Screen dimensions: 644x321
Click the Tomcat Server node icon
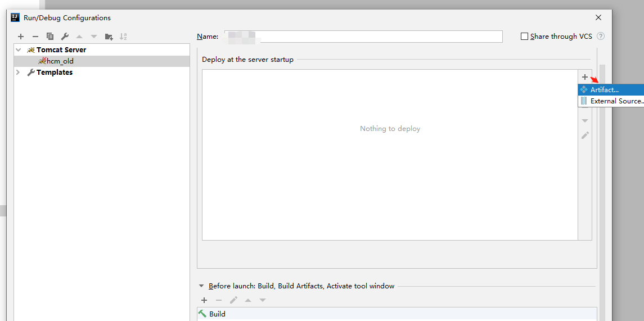point(31,49)
